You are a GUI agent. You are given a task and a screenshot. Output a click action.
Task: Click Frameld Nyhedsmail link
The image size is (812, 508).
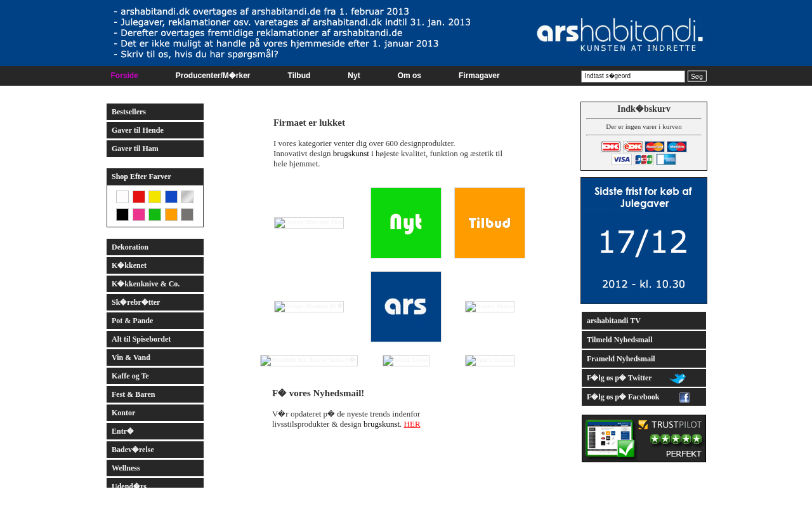[644, 359]
